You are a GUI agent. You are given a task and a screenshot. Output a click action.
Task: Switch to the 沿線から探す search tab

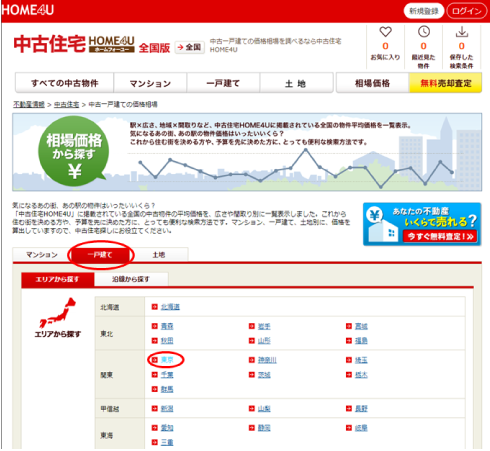(x=131, y=279)
